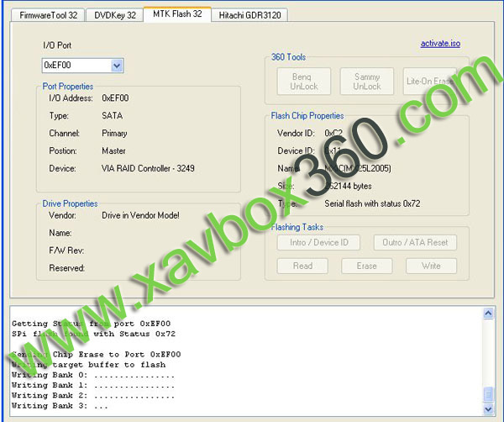Click the I/O Port field showing 0xEF00
The height and width of the screenshot is (422, 504).
click(x=82, y=66)
